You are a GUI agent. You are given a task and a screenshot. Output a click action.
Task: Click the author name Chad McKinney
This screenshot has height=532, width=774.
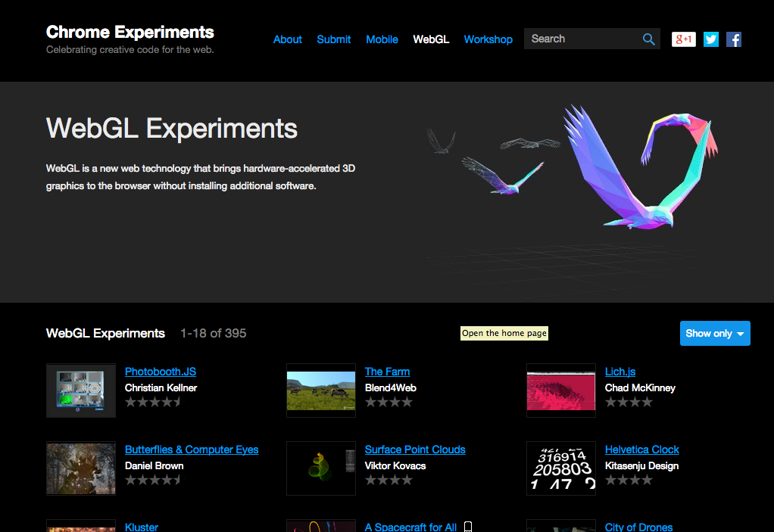(640, 388)
